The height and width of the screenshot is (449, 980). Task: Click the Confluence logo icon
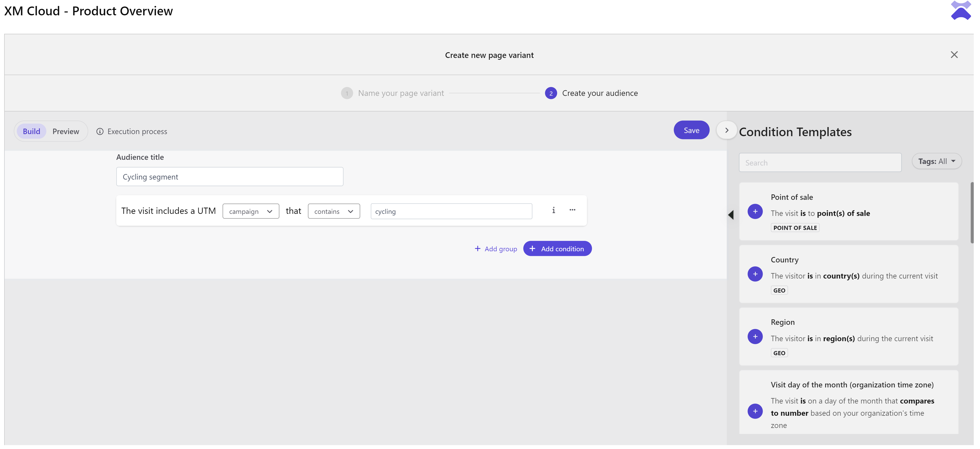click(x=960, y=11)
